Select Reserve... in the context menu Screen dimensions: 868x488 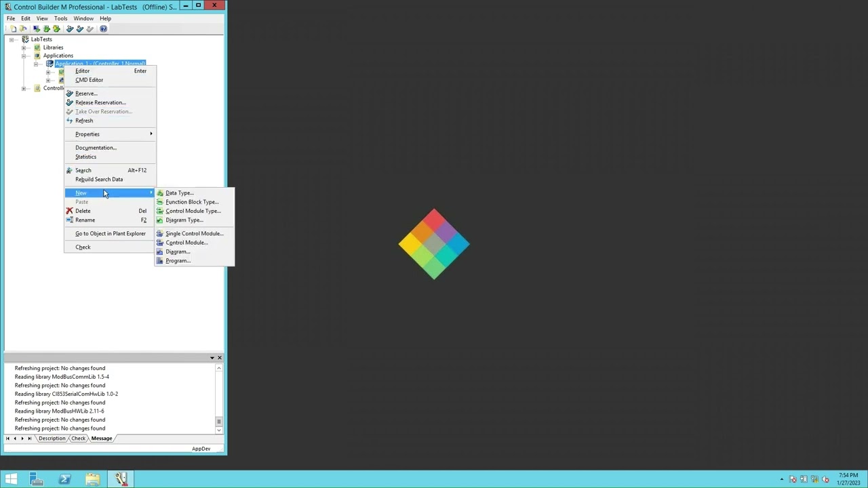tap(111, 94)
